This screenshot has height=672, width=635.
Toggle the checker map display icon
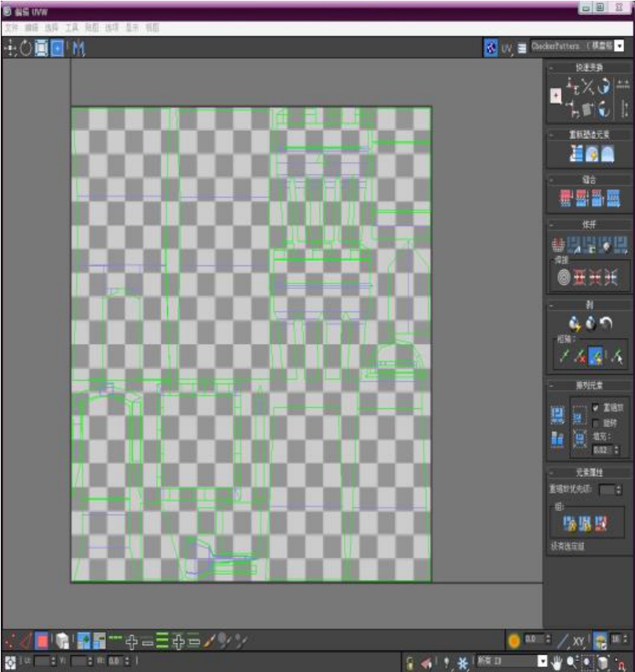tap(491, 48)
